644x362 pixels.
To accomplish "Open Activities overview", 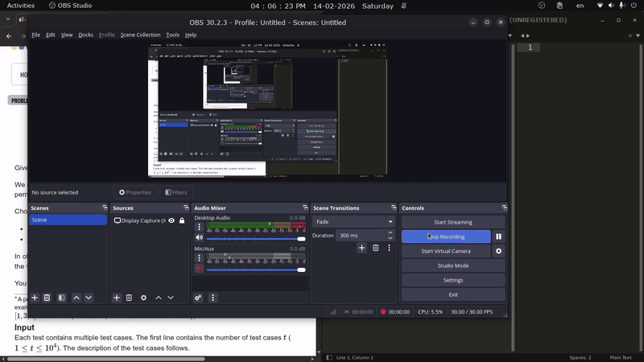I will 21,6.
